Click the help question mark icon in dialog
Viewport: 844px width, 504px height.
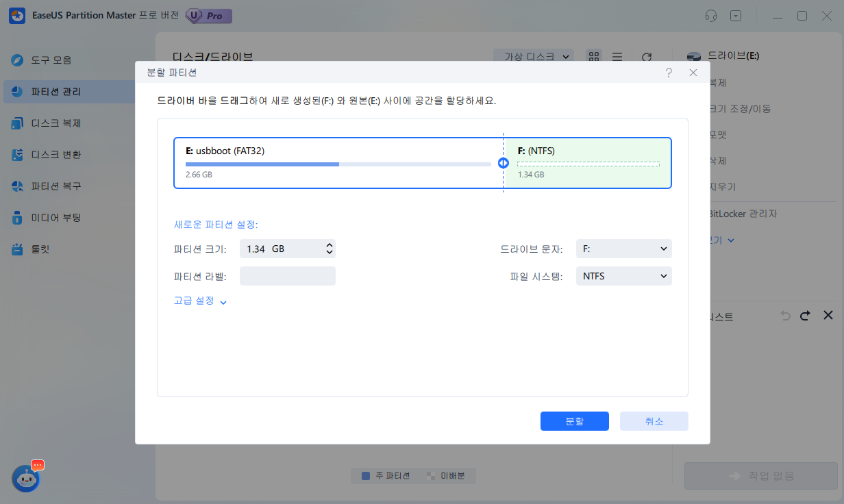pos(669,73)
